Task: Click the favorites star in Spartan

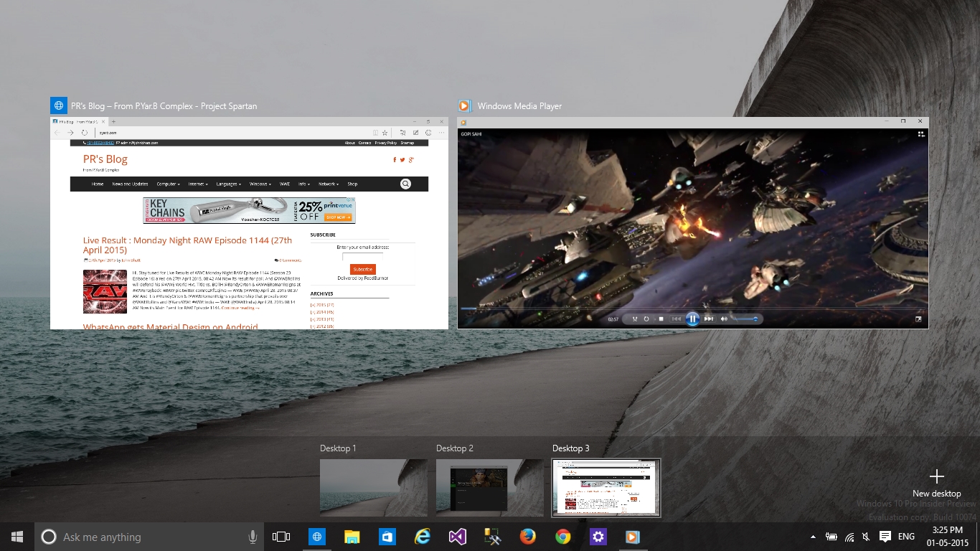Action: coord(385,133)
